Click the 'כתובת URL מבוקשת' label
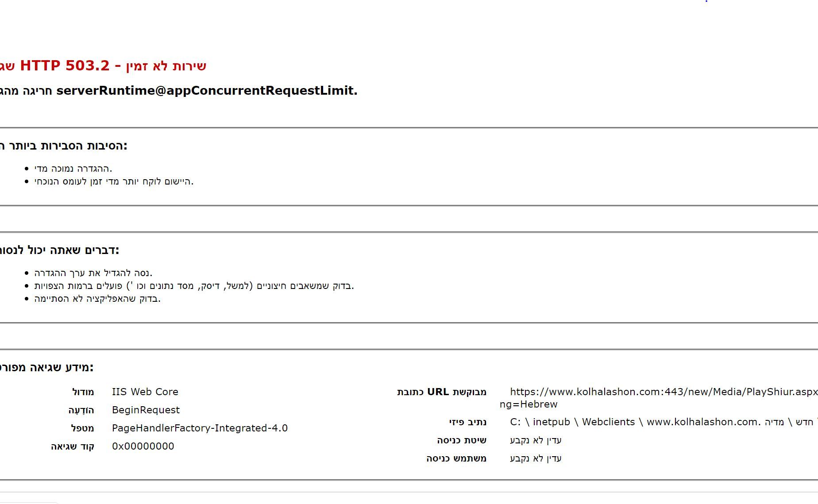Viewport: 818px width, 504px height. click(x=442, y=392)
